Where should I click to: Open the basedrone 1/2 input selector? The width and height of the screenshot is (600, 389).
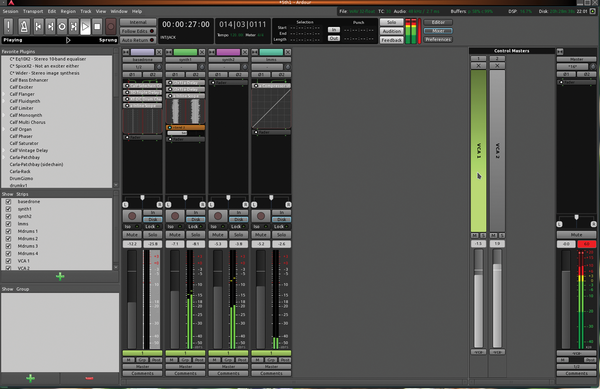click(139, 67)
